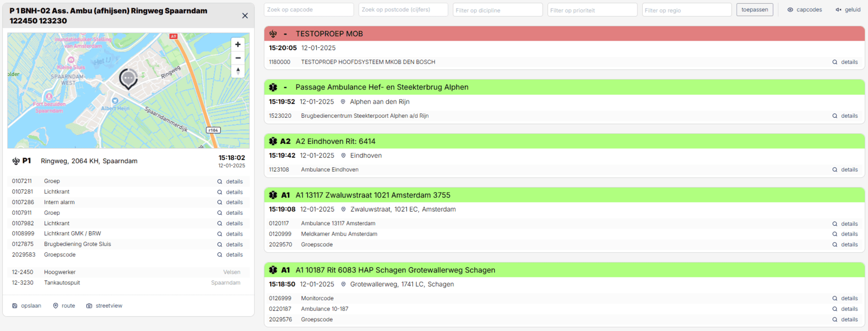Image resolution: width=868 pixels, height=331 pixels.
Task: Open the Filter op regio dropdown
Action: (686, 10)
